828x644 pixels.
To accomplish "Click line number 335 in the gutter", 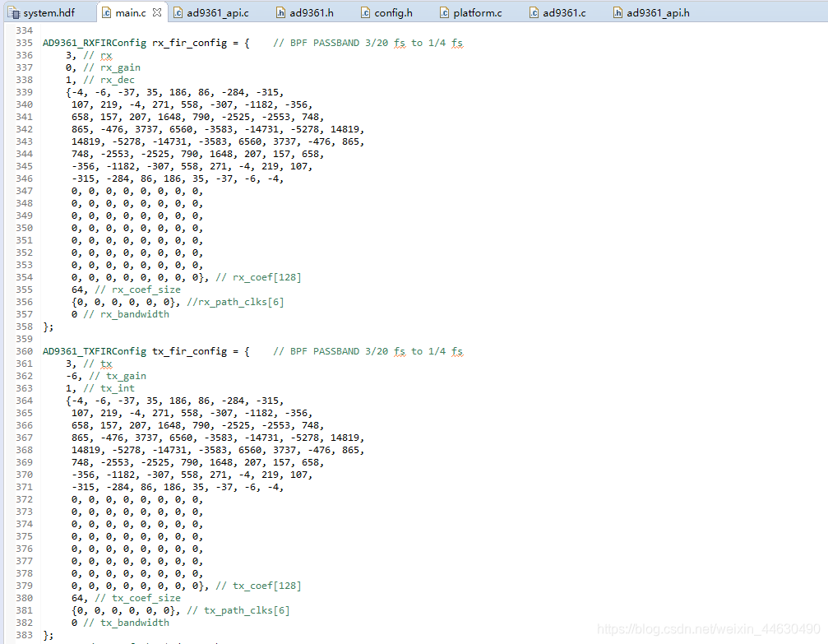I will 25,43.
